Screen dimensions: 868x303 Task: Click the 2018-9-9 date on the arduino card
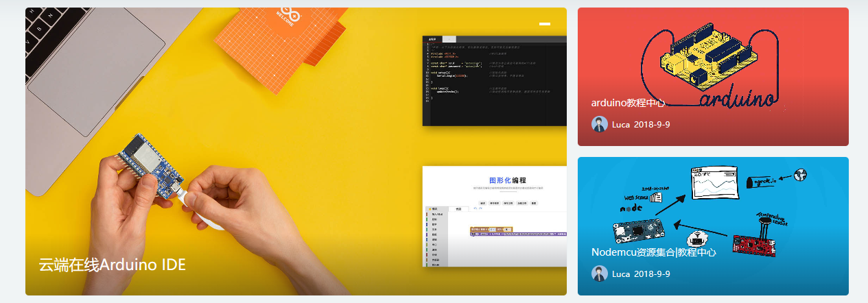652,125
